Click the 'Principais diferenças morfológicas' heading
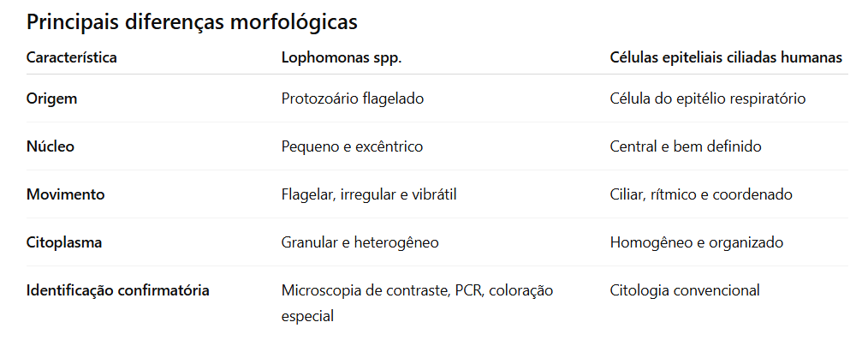868x352 pixels. (192, 22)
